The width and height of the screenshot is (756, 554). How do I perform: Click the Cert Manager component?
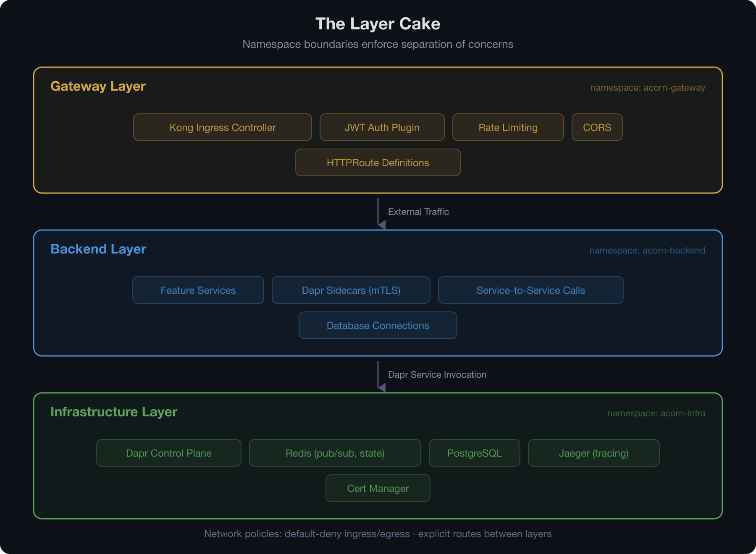click(x=377, y=488)
